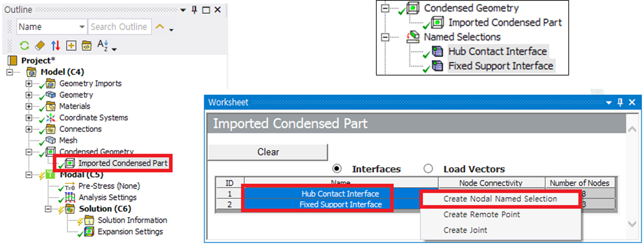Click the folder visibility icon in Outline toolbar

click(87, 45)
